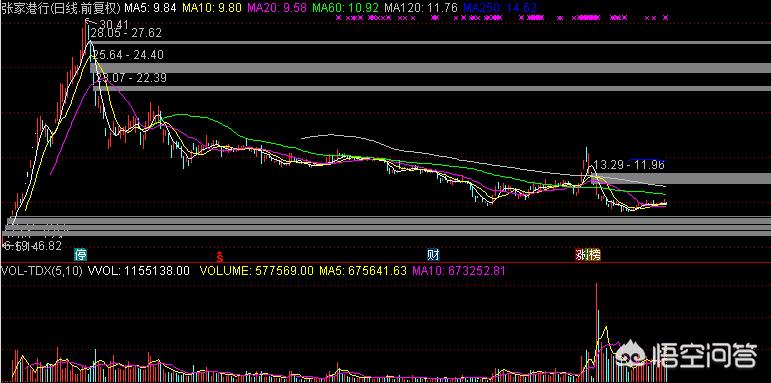The image size is (771, 383).
Task: Select the magenta MA20: 9.58 indicator label
Action: tap(277, 7)
